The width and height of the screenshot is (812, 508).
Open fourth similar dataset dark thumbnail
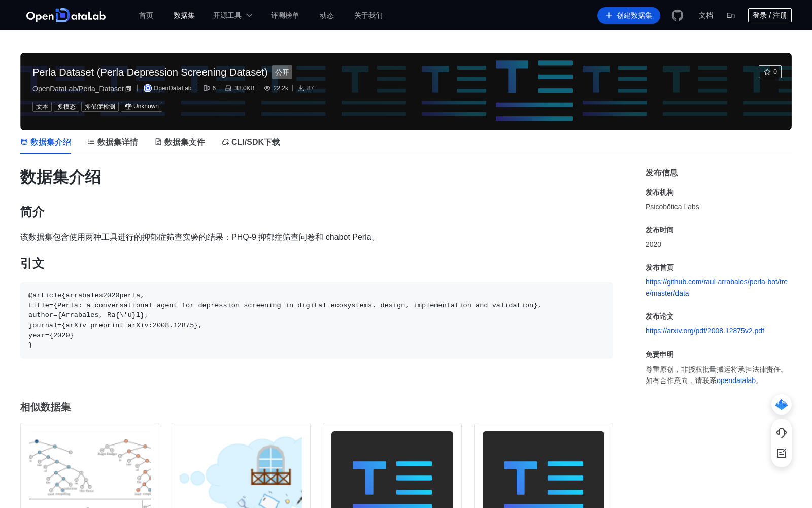tap(544, 469)
